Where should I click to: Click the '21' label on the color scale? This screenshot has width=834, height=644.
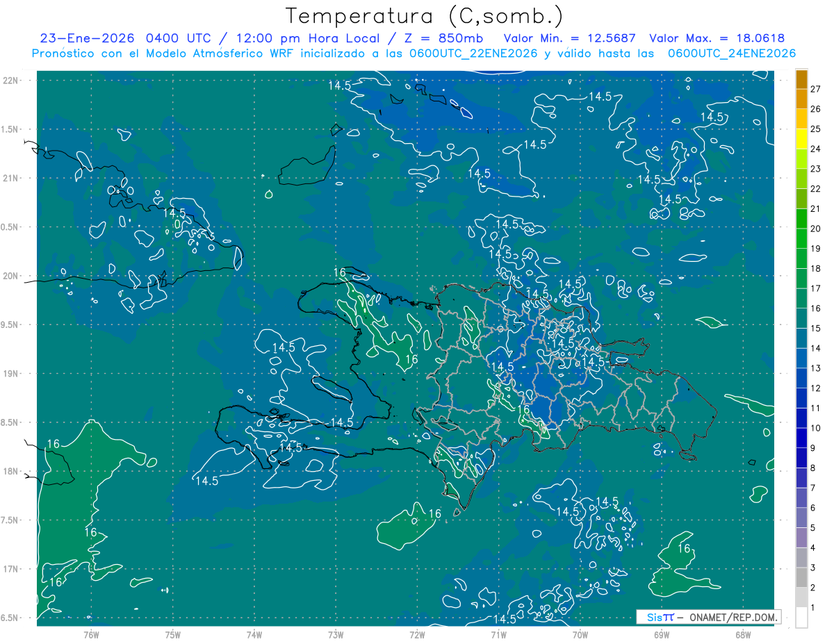point(815,208)
